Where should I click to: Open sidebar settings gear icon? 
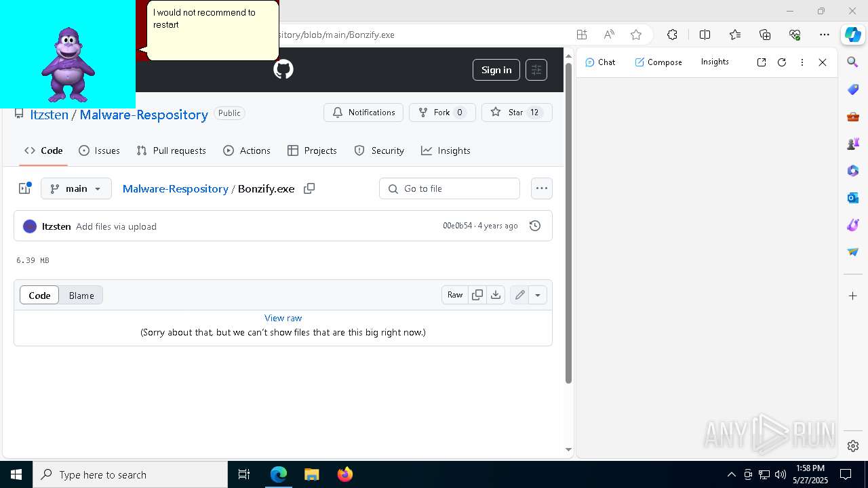pyautogui.click(x=853, y=446)
